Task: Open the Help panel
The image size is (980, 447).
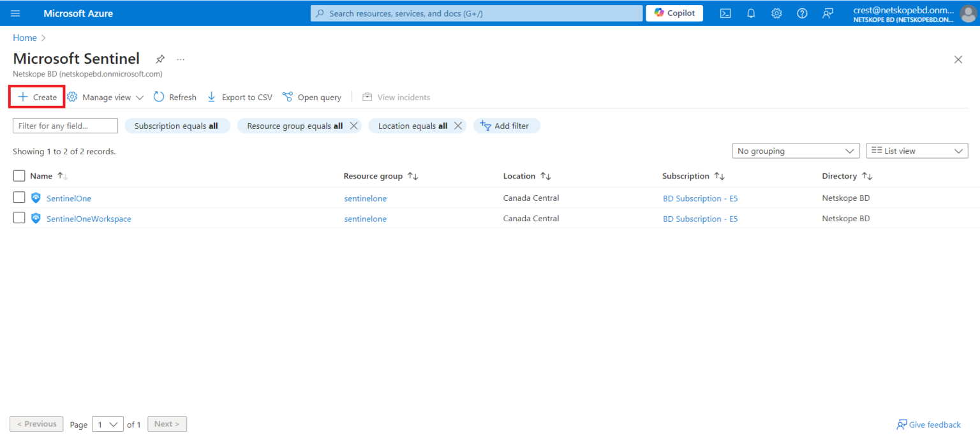Action: 802,13
